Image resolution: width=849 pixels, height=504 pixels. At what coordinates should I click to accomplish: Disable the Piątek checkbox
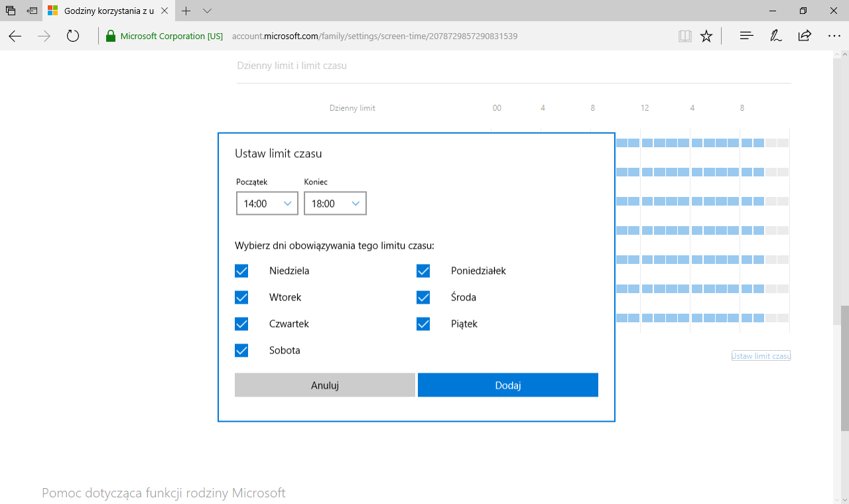tap(423, 324)
